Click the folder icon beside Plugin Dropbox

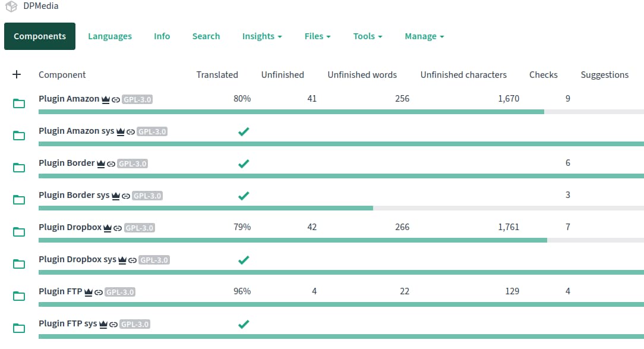[x=19, y=232]
